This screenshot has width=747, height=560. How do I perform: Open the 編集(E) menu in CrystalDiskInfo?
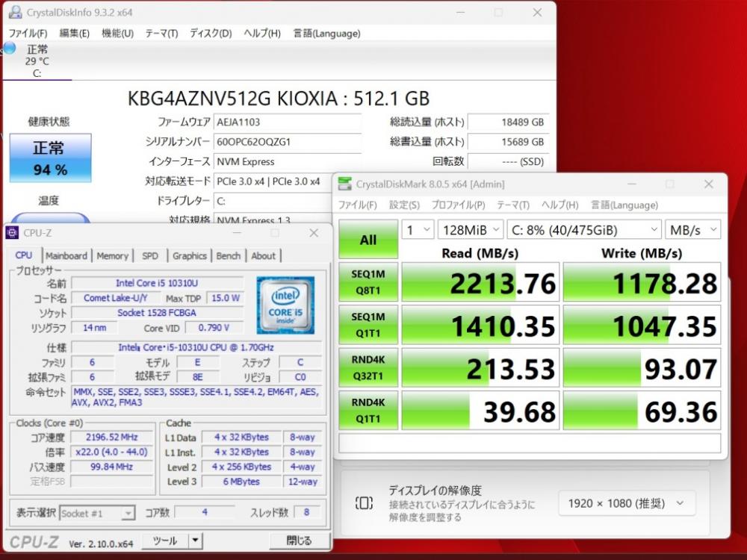pyautogui.click(x=74, y=34)
